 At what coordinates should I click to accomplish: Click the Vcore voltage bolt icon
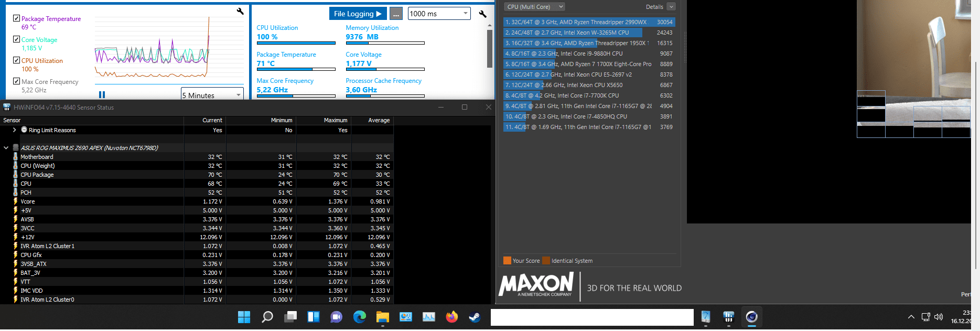[16, 201]
